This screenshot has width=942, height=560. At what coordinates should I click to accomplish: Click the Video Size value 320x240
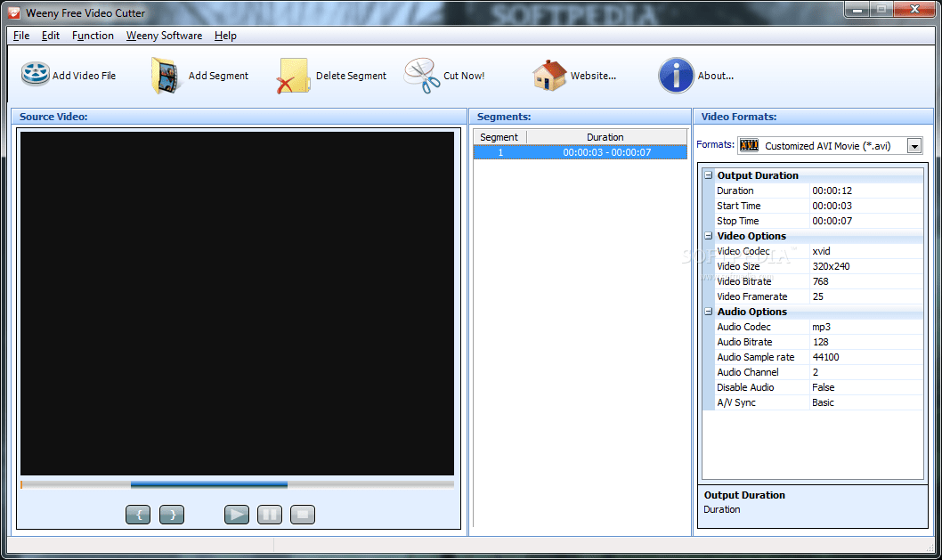[x=831, y=266]
